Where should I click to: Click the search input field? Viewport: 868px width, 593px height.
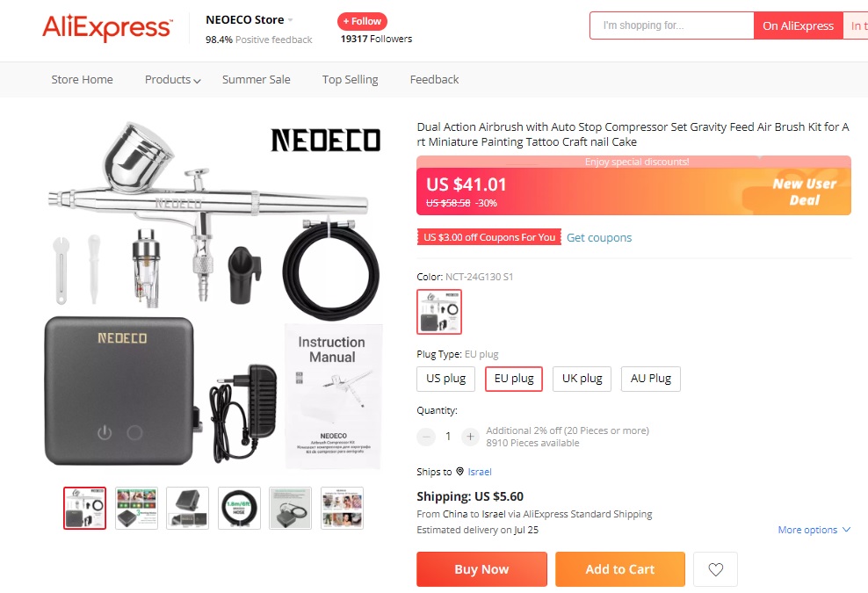(672, 25)
